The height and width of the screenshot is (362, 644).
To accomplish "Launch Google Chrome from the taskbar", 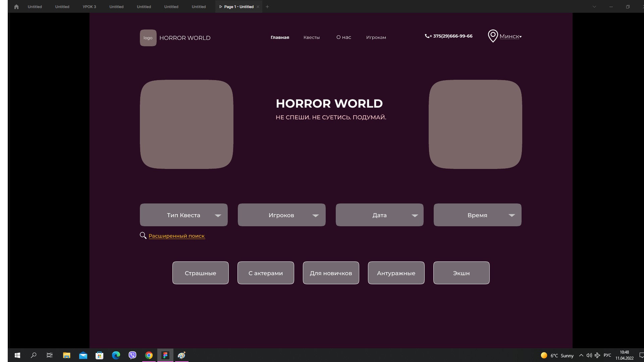I will point(149,355).
